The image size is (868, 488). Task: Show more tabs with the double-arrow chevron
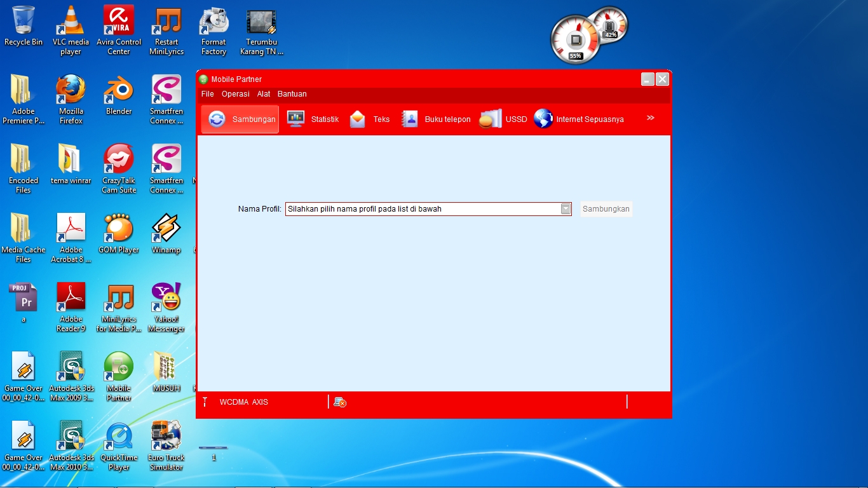point(651,118)
